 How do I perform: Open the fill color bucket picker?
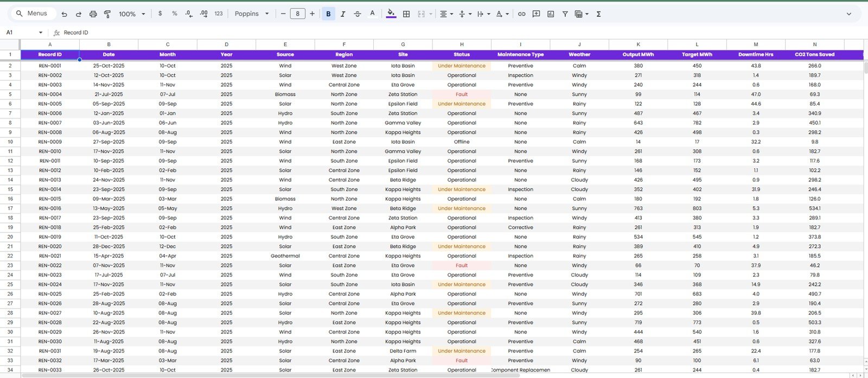click(x=391, y=14)
